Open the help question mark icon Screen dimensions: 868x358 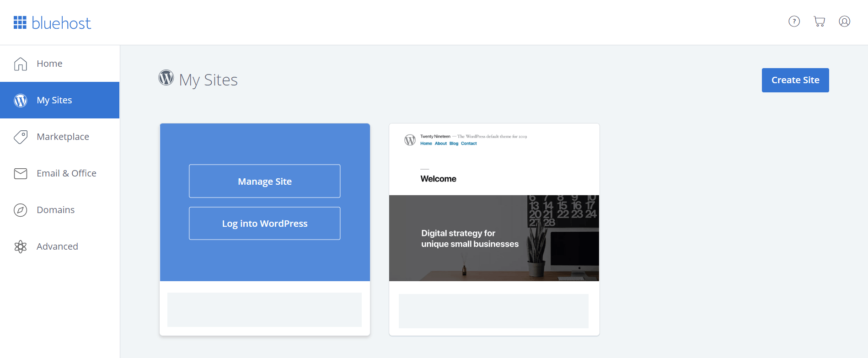tap(794, 21)
